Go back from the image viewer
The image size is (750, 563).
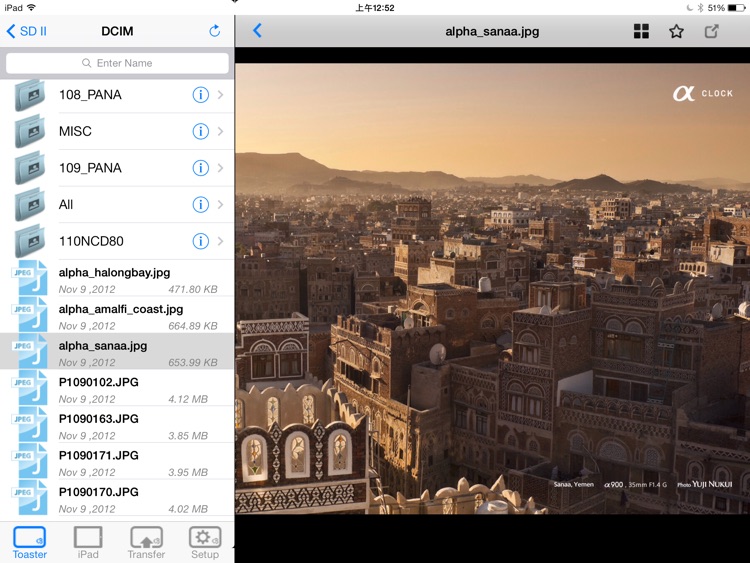[257, 31]
